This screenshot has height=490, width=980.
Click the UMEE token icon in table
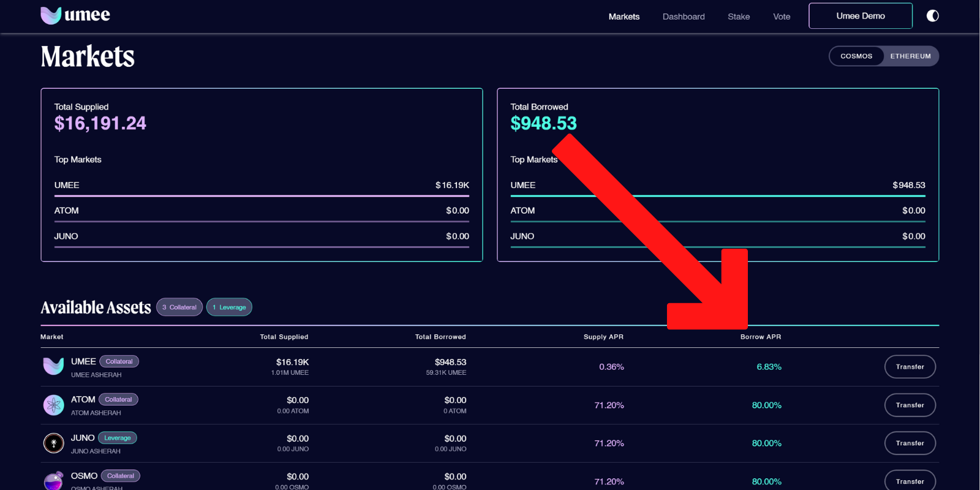click(53, 366)
